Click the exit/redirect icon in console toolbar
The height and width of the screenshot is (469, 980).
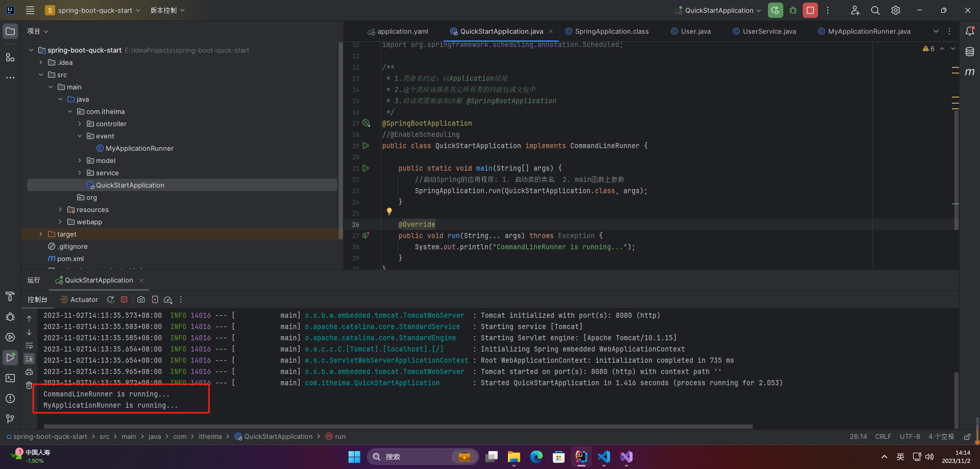tap(154, 299)
